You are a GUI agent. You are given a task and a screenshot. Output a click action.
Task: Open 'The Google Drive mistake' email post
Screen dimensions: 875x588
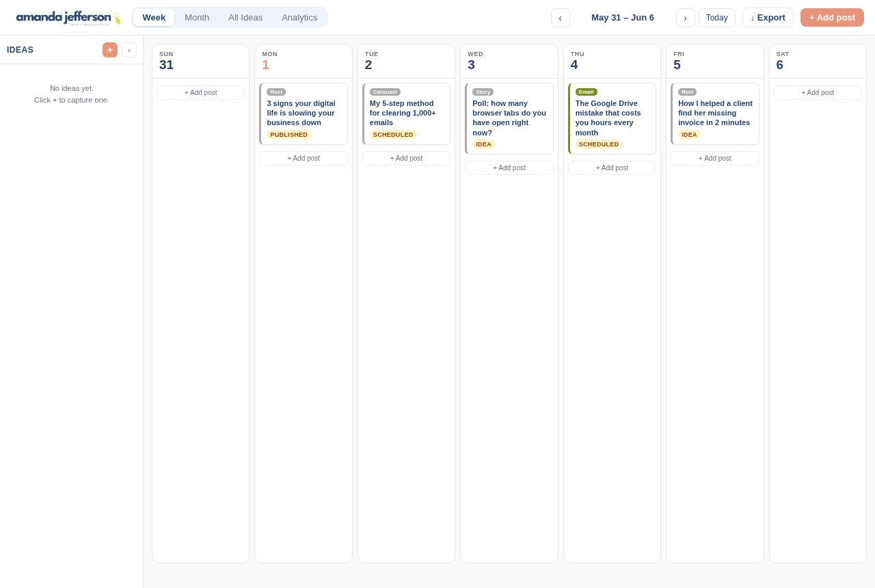click(612, 118)
